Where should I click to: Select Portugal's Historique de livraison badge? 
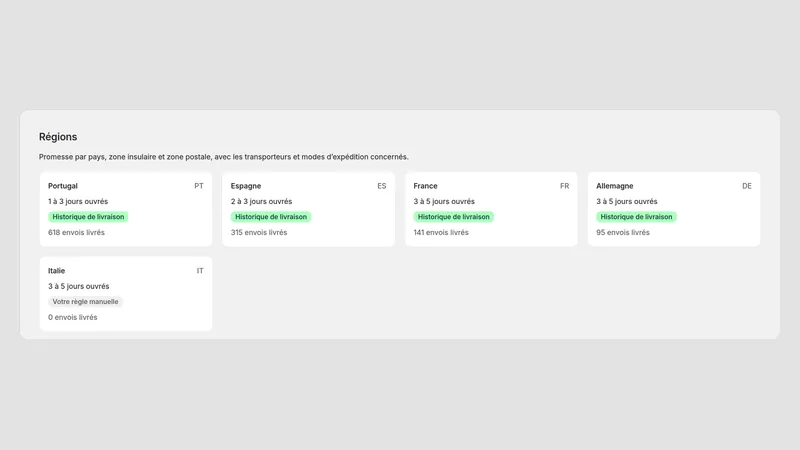[88, 217]
